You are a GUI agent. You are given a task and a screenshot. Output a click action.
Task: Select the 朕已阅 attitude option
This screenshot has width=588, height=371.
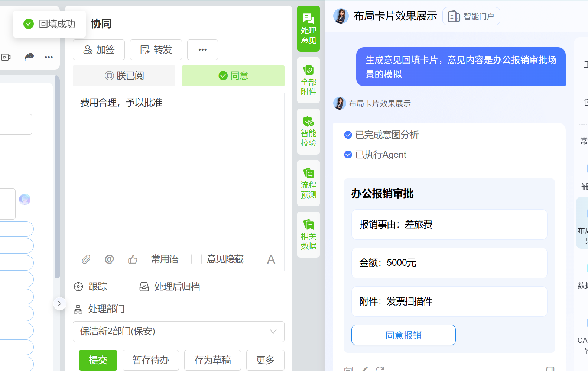(x=124, y=76)
